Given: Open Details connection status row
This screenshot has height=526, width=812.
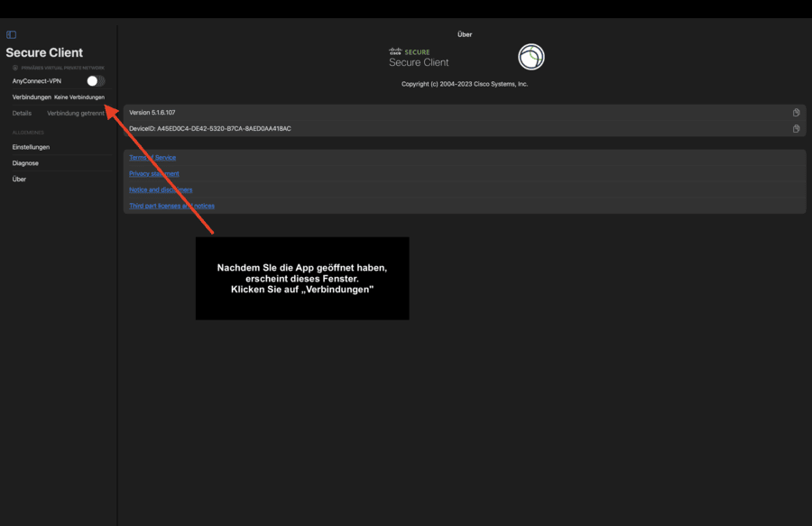Looking at the screenshot, I should pyautogui.click(x=59, y=113).
